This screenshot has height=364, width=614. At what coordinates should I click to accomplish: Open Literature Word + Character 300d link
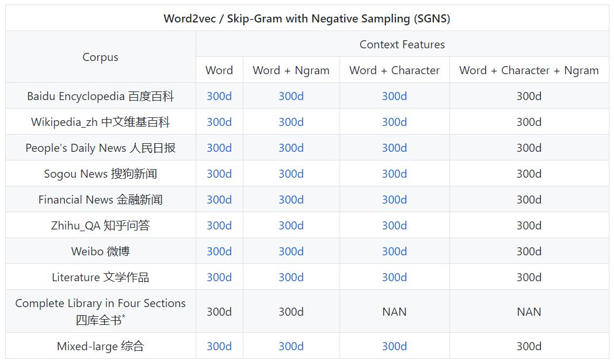pos(394,277)
